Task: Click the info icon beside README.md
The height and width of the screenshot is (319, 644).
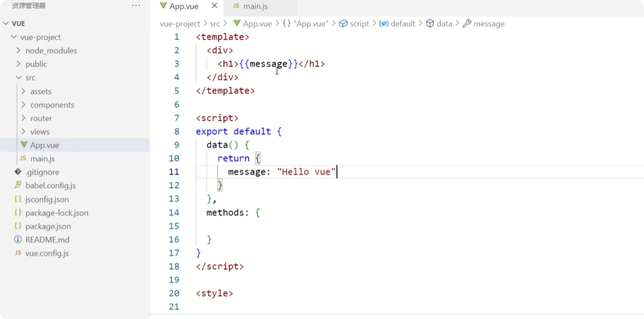Action: [17, 239]
